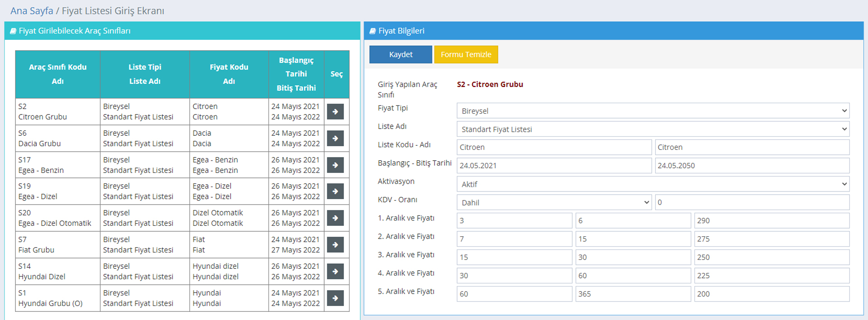The image size is (868, 320).
Task: Click the S2 Citroen Grubu cell
Action: tap(58, 112)
